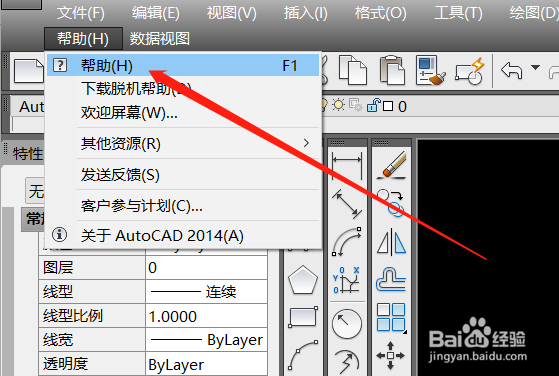The height and width of the screenshot is (376, 559).
Task: Open 欢迎屏幕(W)... menu entry
Action: [x=183, y=113]
